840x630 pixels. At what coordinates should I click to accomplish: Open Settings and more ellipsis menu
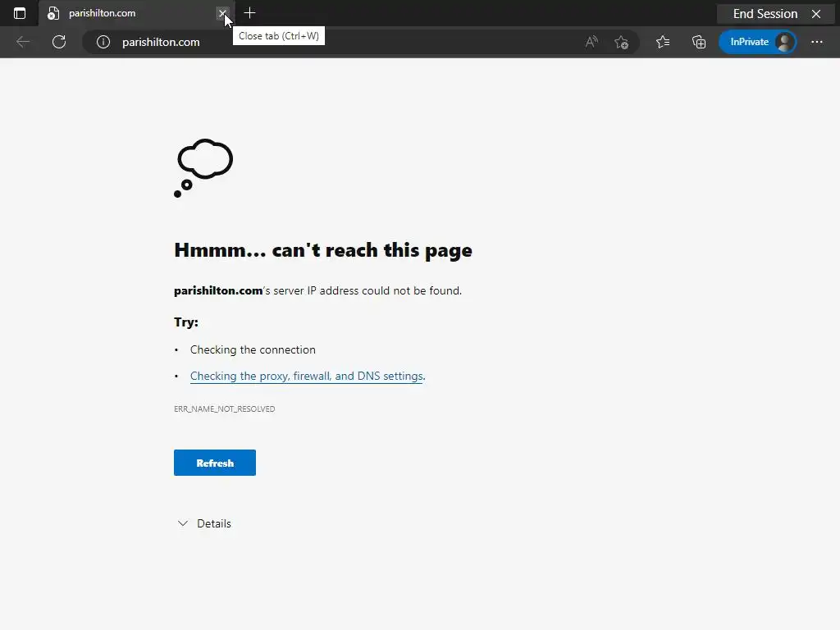[x=816, y=42]
